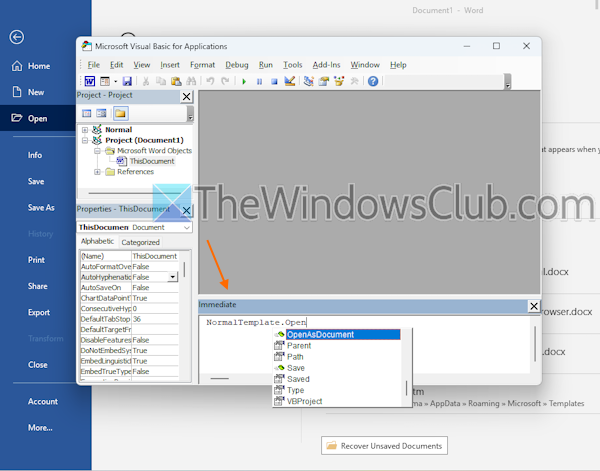The width and height of the screenshot is (600, 471).
Task: Click the Break pause toolbar icon
Action: click(259, 81)
